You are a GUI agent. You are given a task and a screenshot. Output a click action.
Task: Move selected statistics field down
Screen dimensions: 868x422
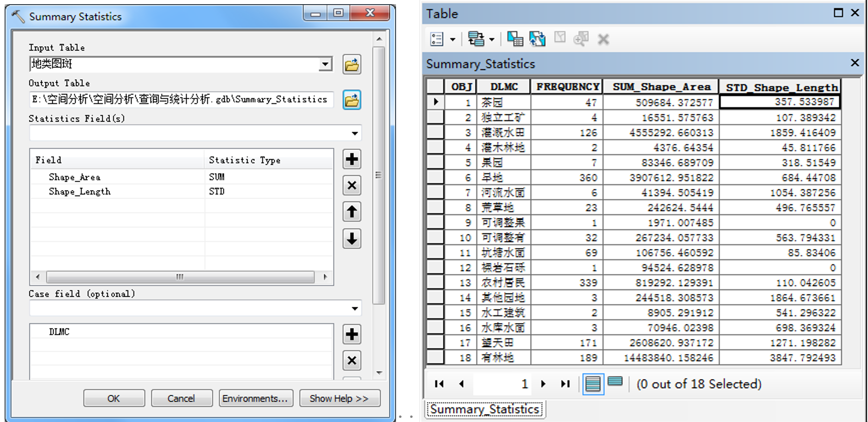click(352, 239)
